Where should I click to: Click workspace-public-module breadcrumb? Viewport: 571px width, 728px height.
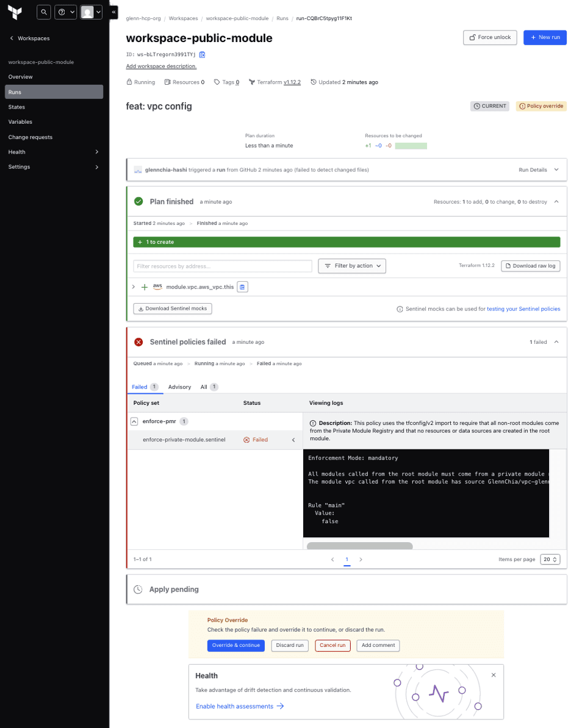tap(237, 18)
